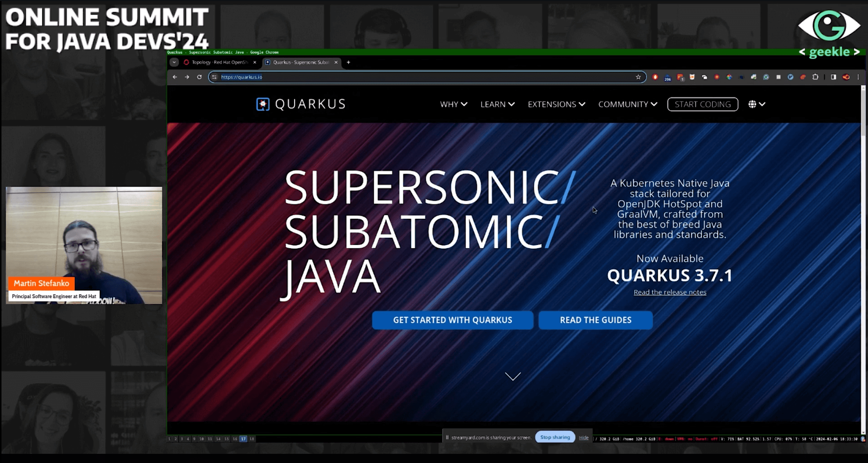The height and width of the screenshot is (463, 868).
Task: Open the Read the release notes link
Action: 670,292
